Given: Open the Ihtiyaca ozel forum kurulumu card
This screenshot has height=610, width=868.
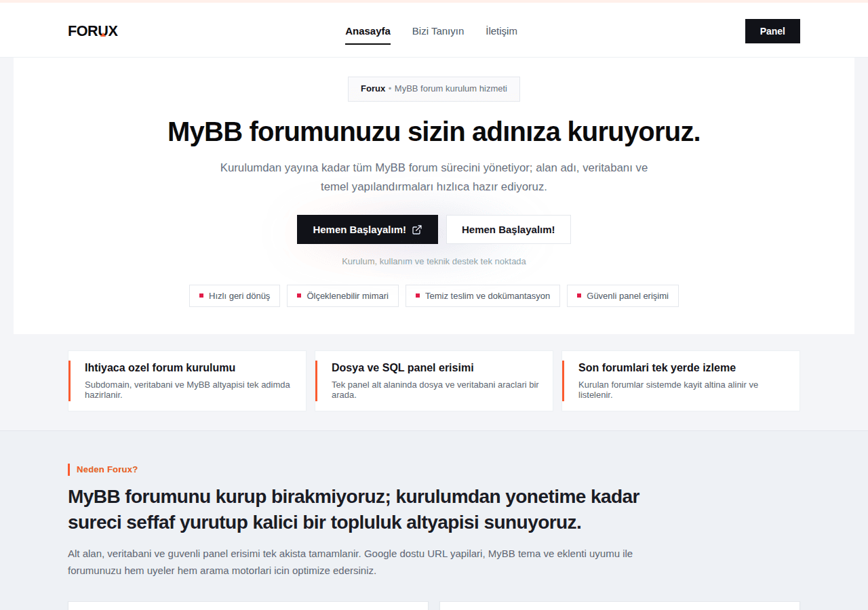Looking at the screenshot, I should coord(187,381).
